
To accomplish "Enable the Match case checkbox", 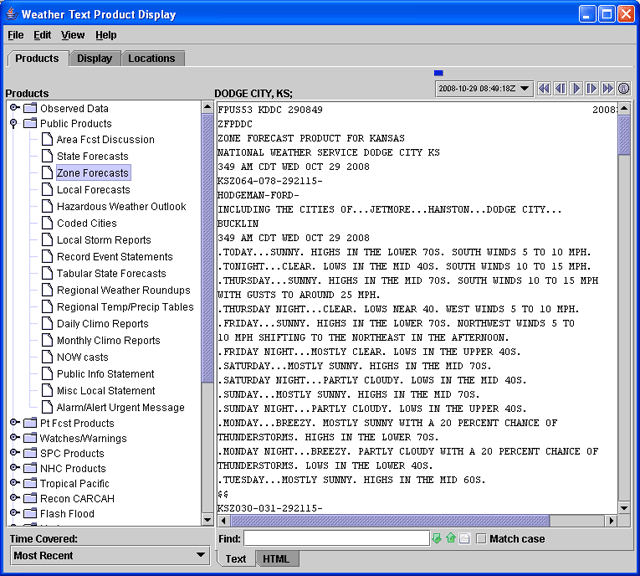I will click(x=482, y=539).
